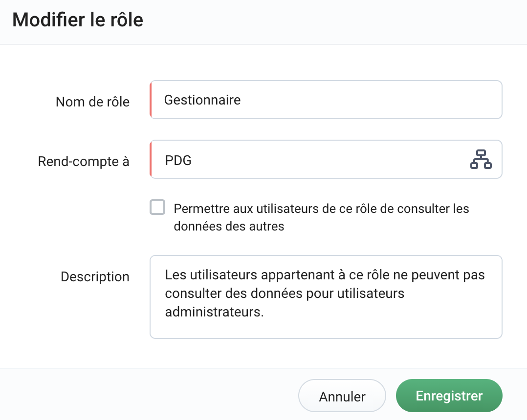Click the 'Nom de rôle' label
Image resolution: width=527 pixels, height=420 pixels.
pos(92,102)
